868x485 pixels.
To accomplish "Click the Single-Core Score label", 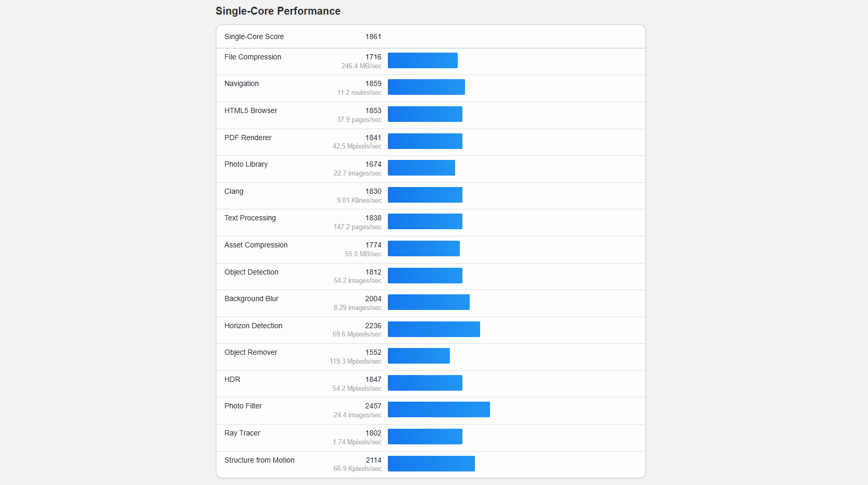I will (x=254, y=36).
